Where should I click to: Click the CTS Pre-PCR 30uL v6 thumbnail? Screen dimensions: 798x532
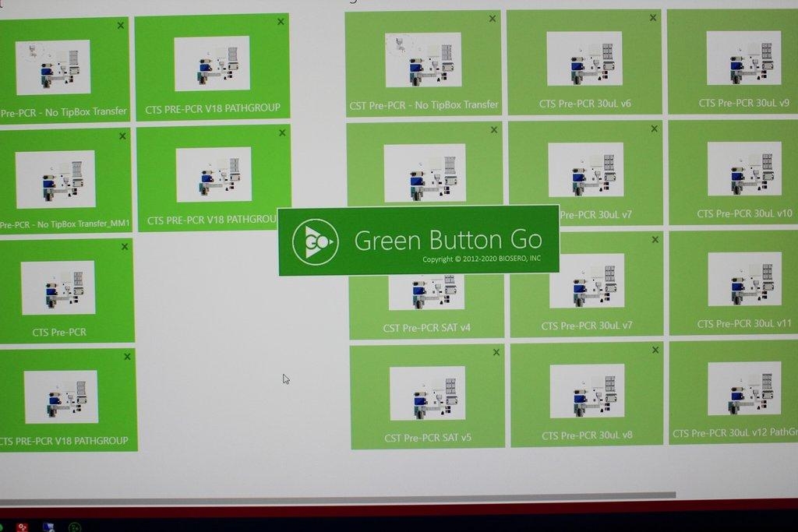pyautogui.click(x=584, y=58)
